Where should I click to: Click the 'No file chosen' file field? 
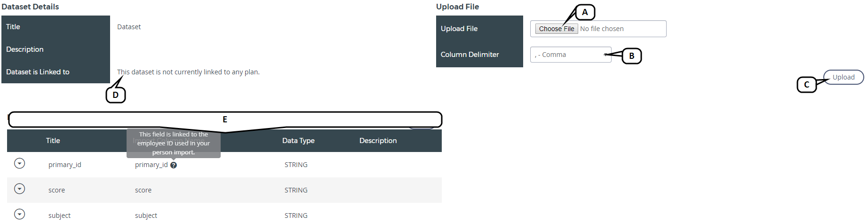602,29
